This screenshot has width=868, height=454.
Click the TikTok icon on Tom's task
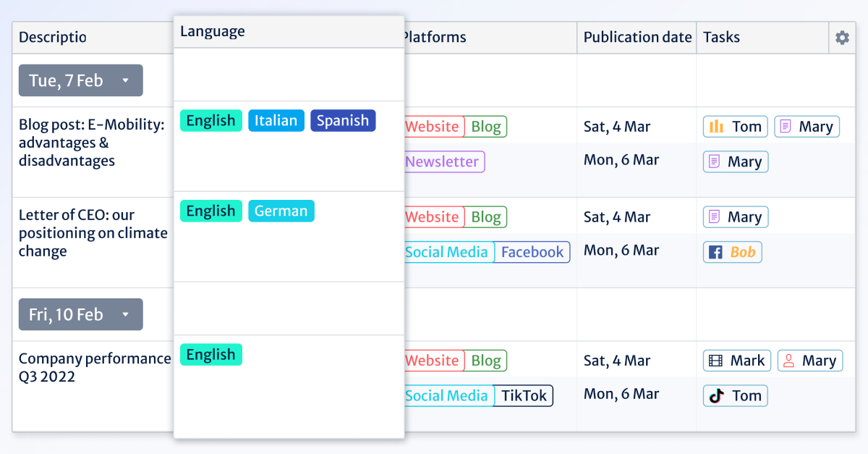point(716,395)
